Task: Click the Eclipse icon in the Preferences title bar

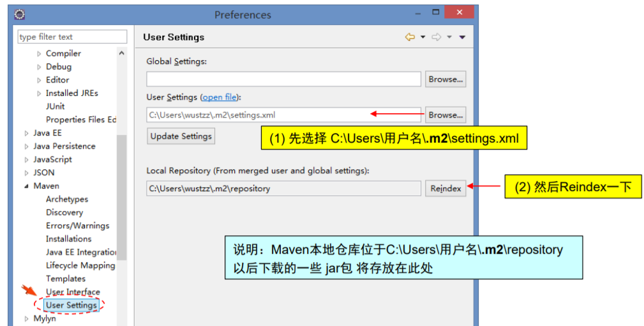Action: click(19, 15)
